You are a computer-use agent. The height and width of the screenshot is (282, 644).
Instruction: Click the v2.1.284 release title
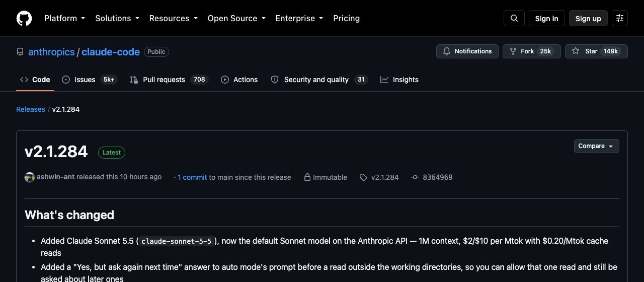[56, 152]
